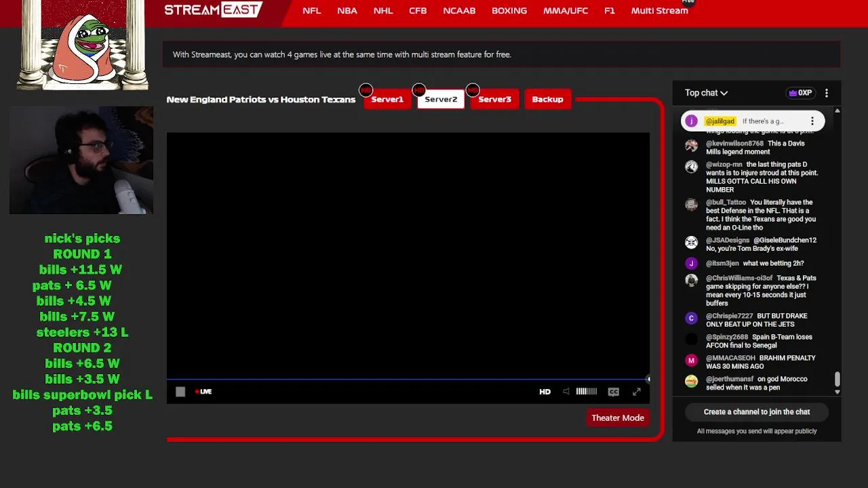Viewport: 868px width, 488px height.
Task: Open the Multi Stream page
Action: tap(660, 11)
